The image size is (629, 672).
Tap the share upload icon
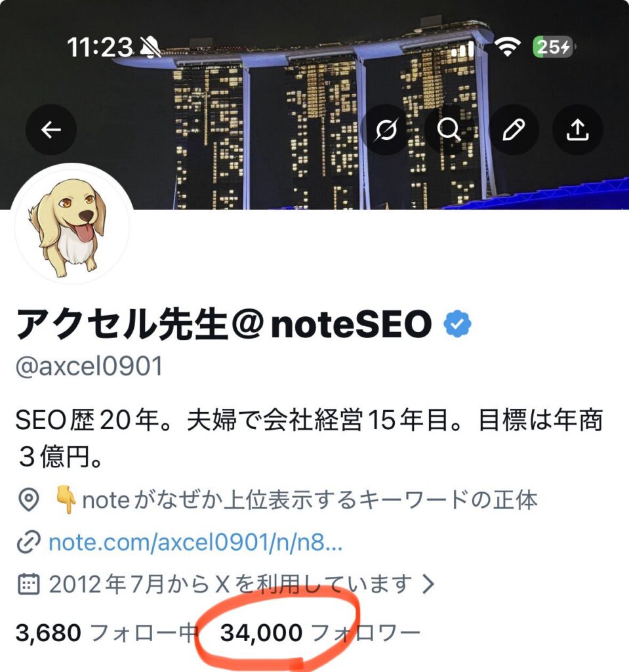click(578, 129)
